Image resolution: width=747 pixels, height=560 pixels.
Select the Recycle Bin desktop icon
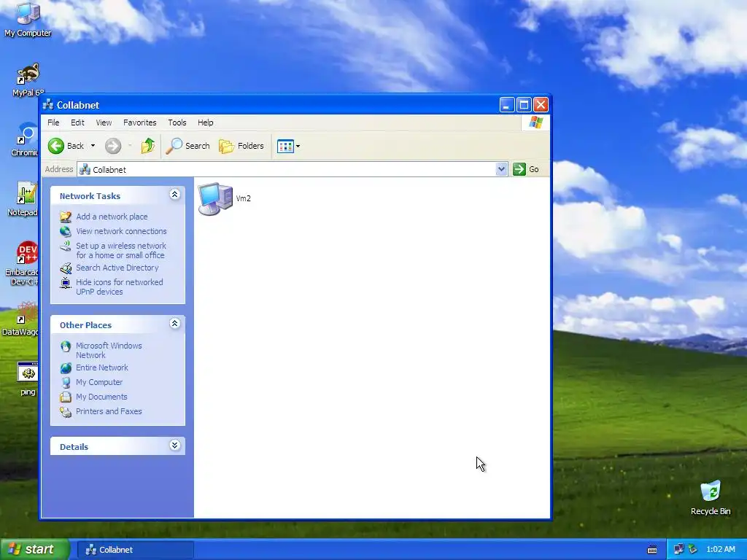[x=711, y=497]
